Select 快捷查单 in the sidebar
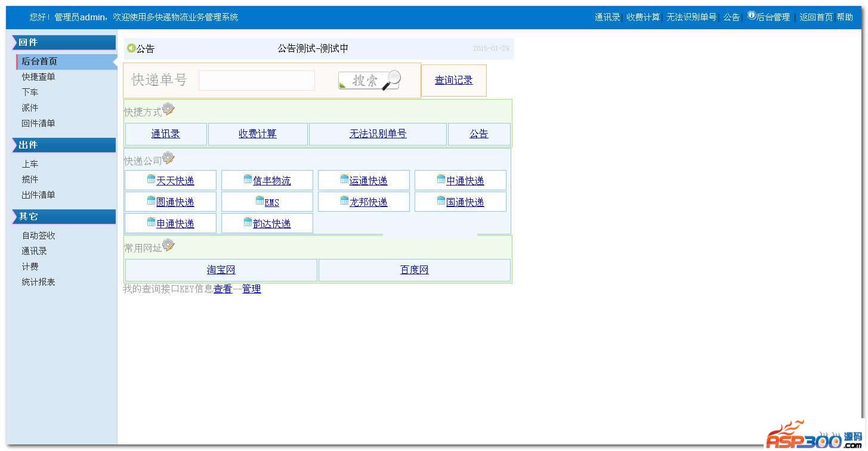Image resolution: width=868 pixels, height=451 pixels. point(39,77)
